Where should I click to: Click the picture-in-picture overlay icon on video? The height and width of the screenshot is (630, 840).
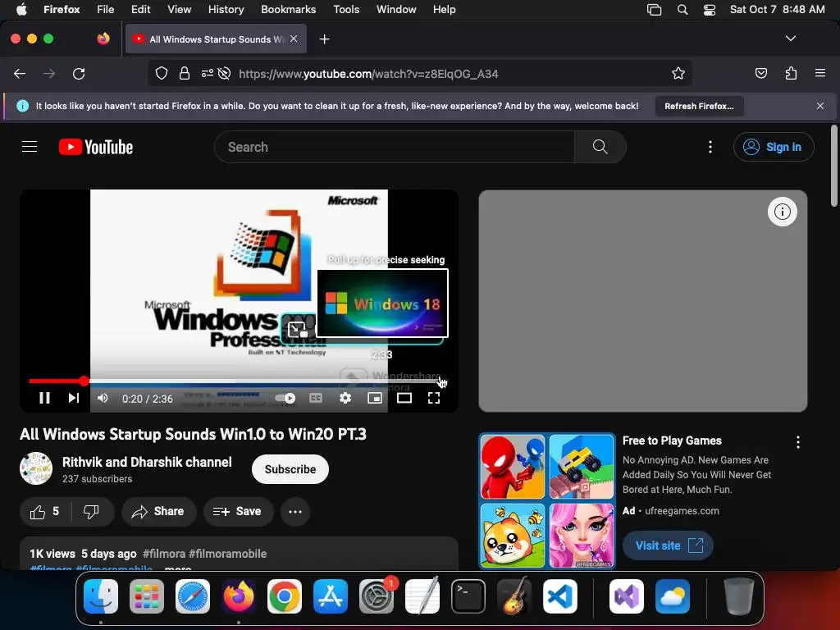click(298, 329)
